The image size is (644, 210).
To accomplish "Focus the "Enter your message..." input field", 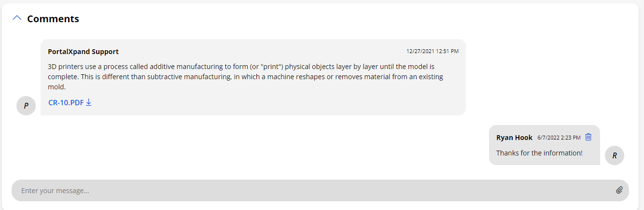I will pos(309,191).
